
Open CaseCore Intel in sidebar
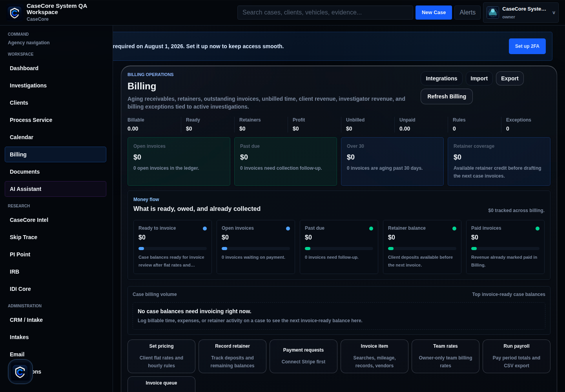click(55, 220)
